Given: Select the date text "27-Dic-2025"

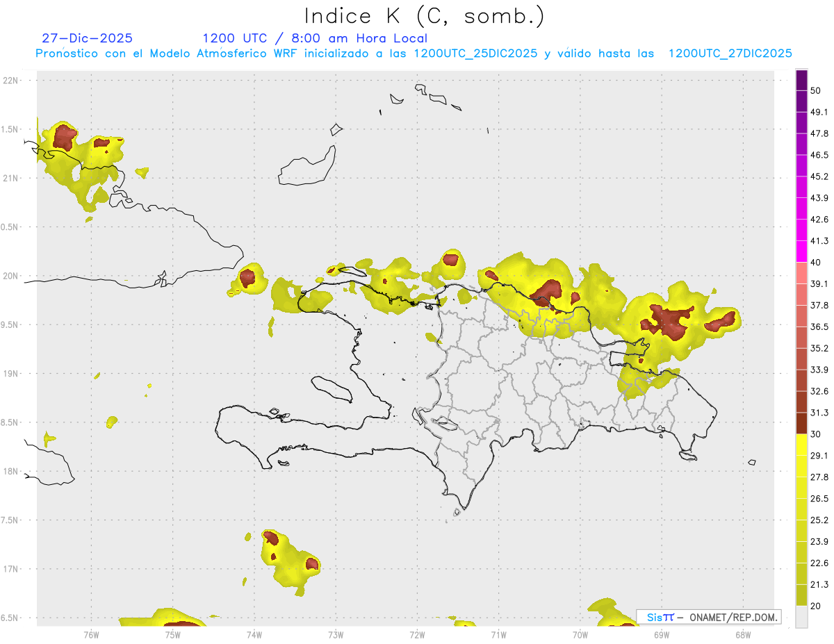Looking at the screenshot, I should (87, 38).
